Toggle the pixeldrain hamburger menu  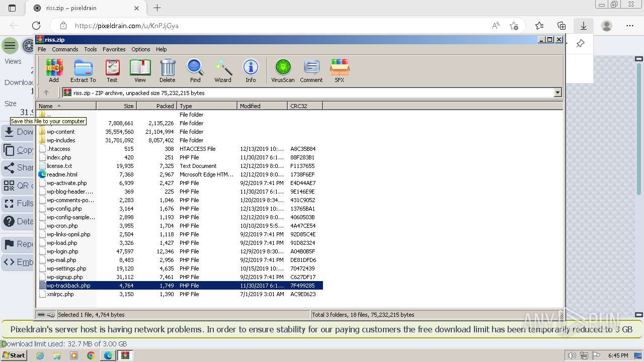(x=10, y=46)
